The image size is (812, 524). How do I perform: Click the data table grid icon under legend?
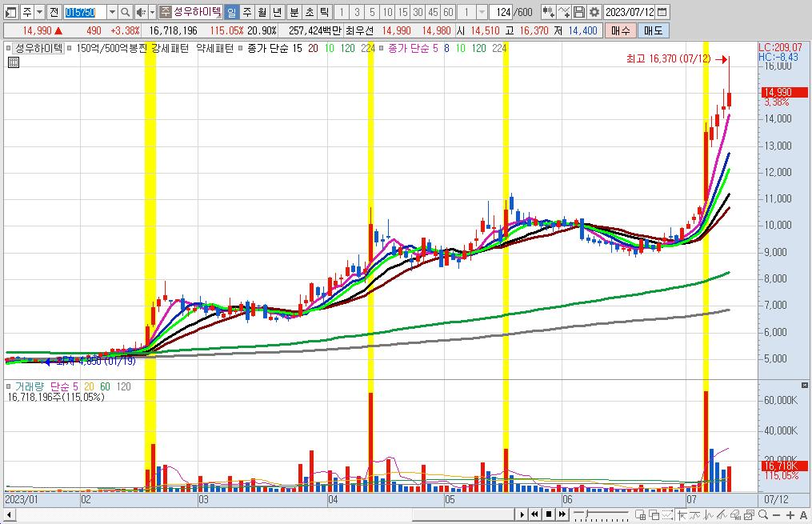click(x=14, y=62)
